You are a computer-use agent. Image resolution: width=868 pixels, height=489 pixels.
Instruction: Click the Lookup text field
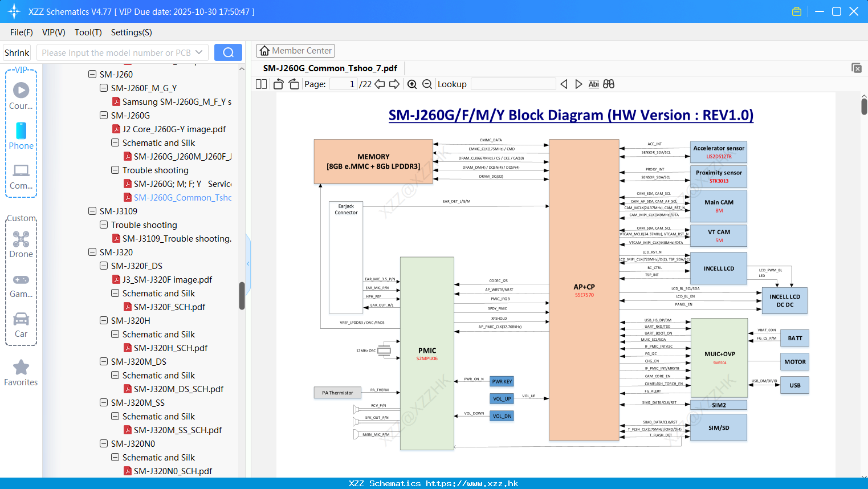coord(514,84)
